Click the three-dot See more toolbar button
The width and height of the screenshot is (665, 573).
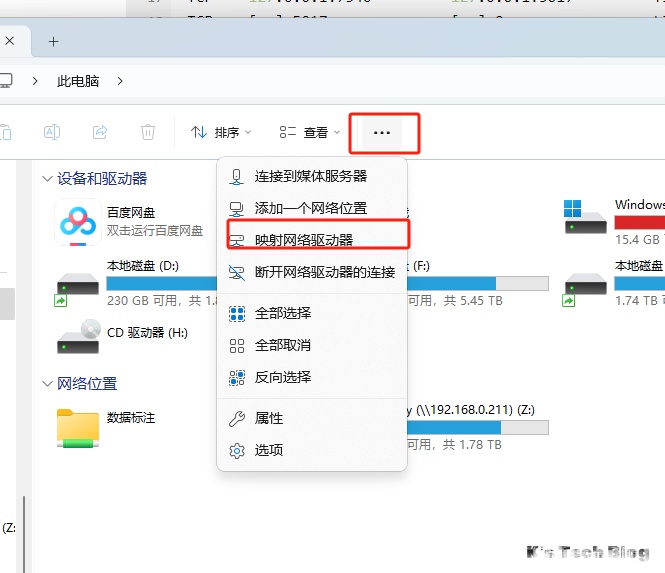click(x=381, y=132)
